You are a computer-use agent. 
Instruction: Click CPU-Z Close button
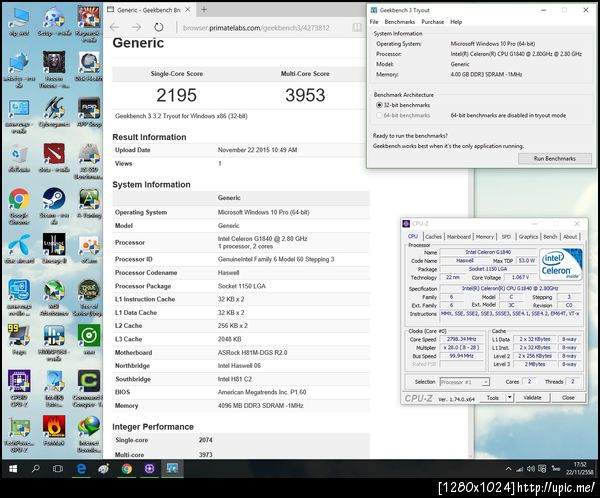point(568,398)
